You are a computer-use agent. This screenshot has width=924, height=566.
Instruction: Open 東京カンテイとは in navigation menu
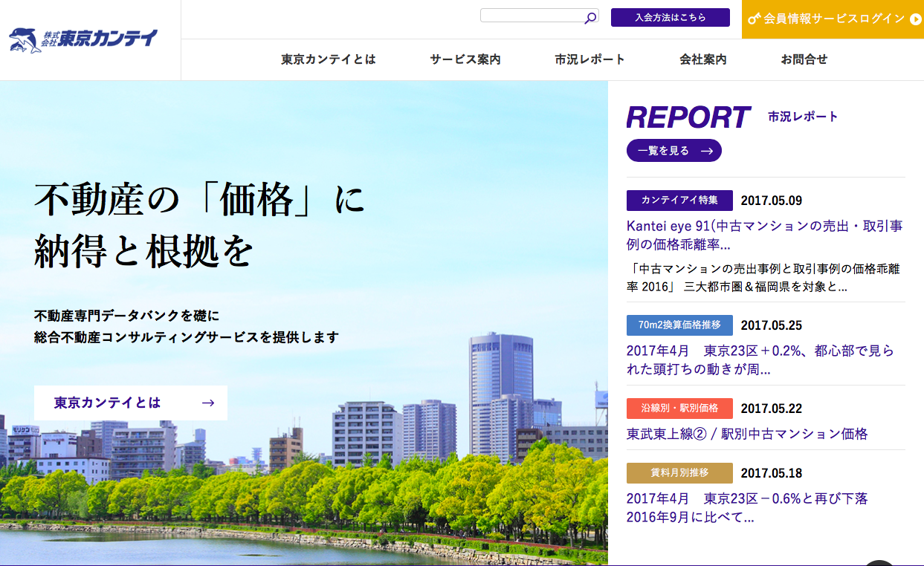[x=329, y=59]
